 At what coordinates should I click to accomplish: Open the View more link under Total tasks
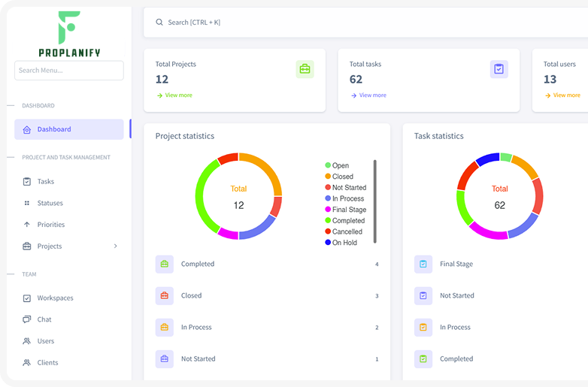(x=372, y=95)
